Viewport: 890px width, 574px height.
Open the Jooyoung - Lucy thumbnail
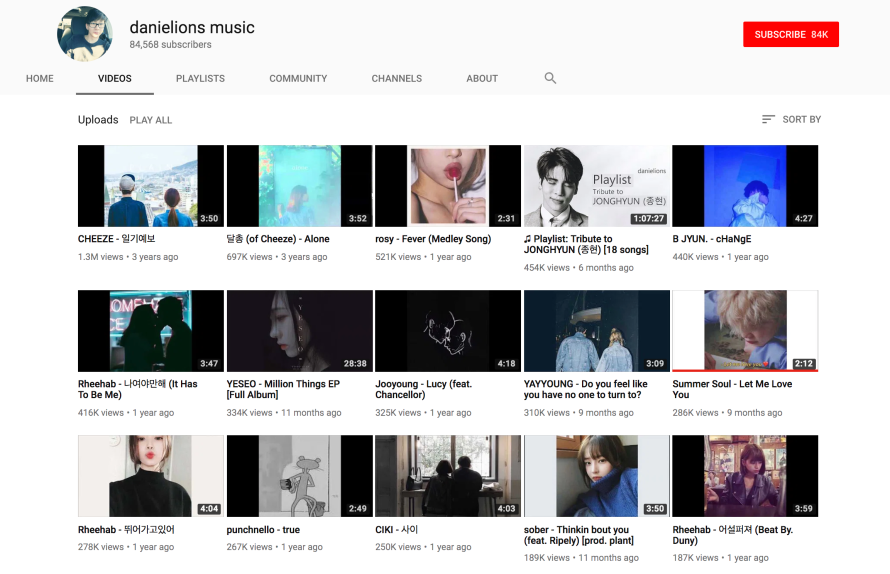448,331
